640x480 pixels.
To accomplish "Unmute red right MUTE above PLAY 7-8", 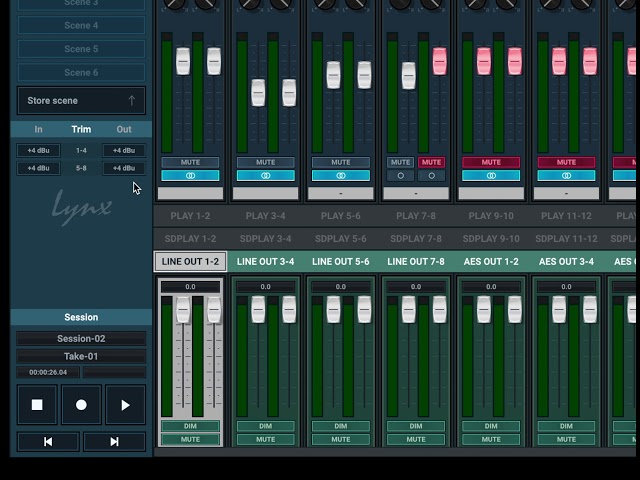I will click(431, 162).
